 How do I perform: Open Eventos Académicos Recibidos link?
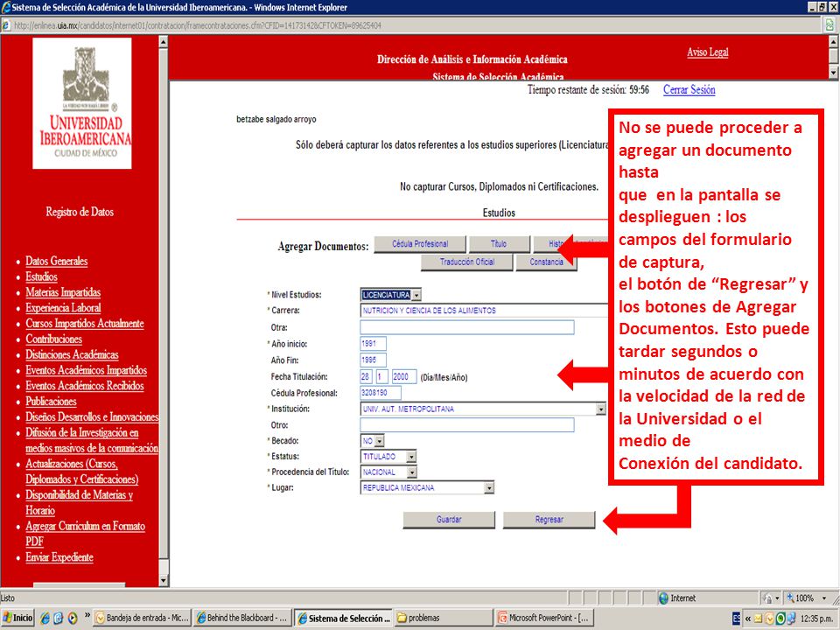coord(85,385)
